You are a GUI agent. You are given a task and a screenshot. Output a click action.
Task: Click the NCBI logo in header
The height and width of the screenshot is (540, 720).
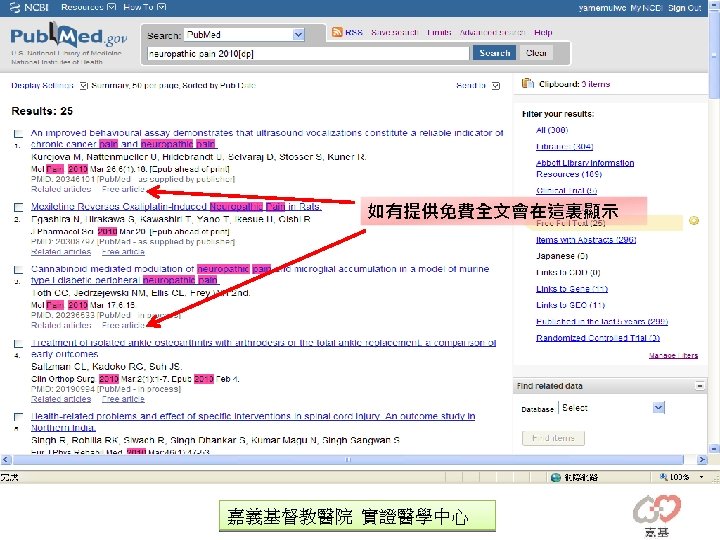point(29,7)
